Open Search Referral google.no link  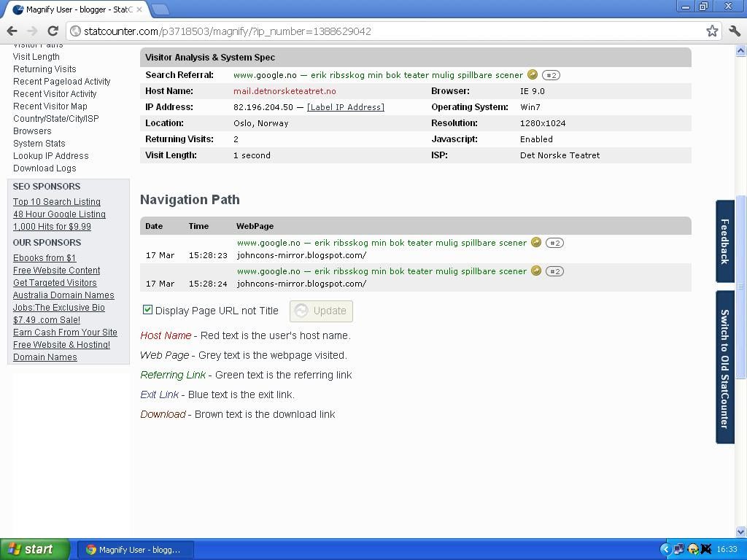379,75
